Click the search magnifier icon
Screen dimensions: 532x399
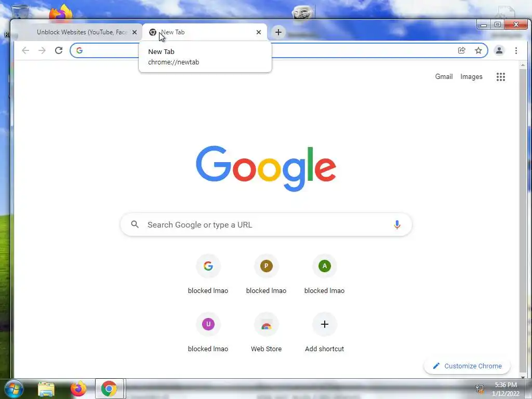pyautogui.click(x=135, y=224)
